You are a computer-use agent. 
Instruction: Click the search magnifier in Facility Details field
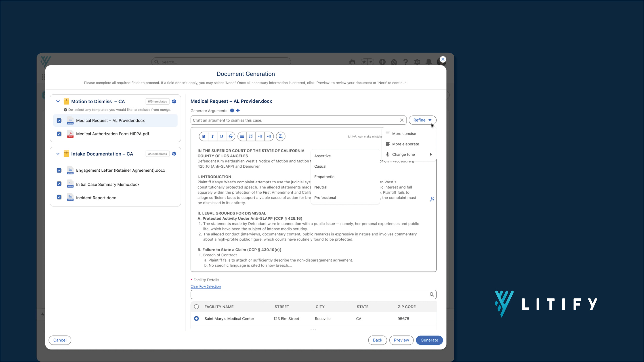[x=432, y=294]
